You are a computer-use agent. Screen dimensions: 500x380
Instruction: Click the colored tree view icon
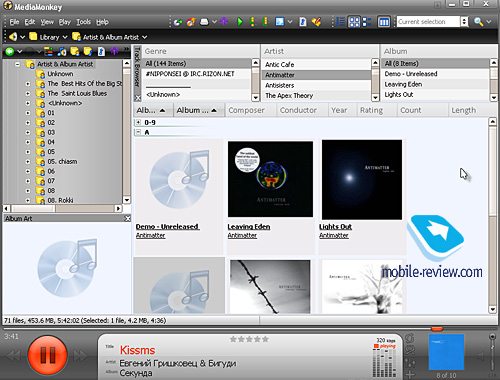pos(49,52)
